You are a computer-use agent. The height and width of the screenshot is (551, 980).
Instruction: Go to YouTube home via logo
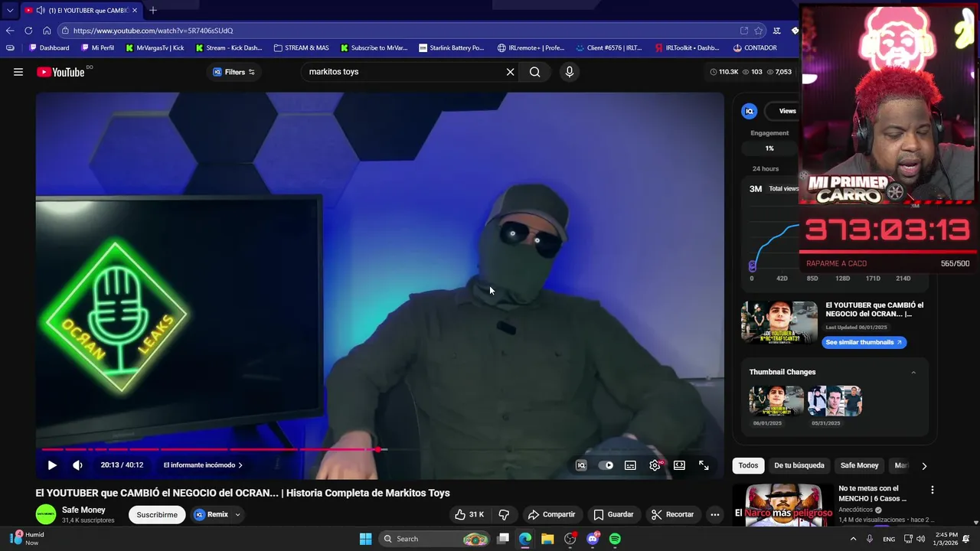pyautogui.click(x=60, y=72)
